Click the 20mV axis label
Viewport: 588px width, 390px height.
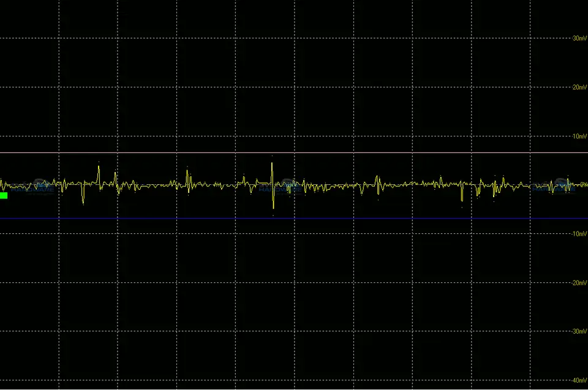(x=579, y=87)
